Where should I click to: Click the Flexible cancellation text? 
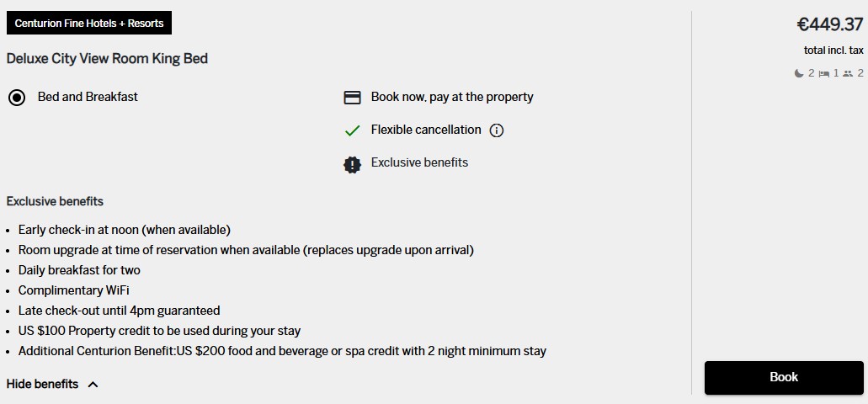pyautogui.click(x=426, y=130)
